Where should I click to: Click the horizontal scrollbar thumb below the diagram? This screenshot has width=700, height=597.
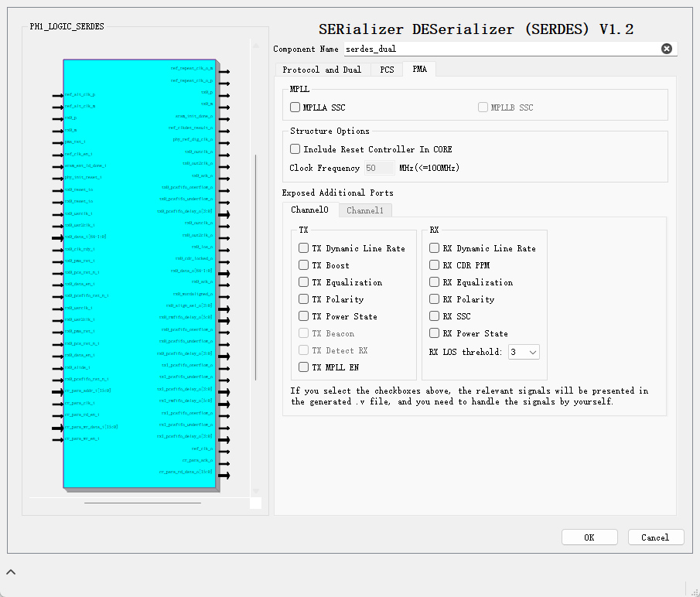click(142, 503)
